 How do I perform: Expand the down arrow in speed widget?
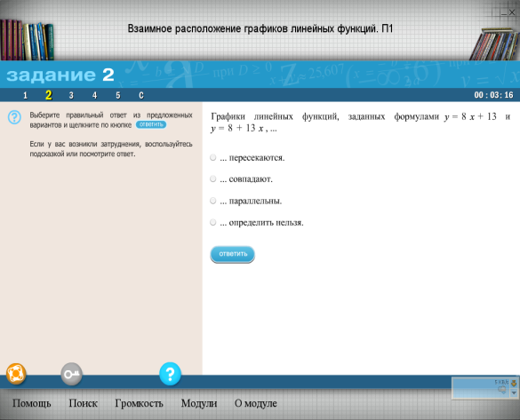(x=514, y=392)
